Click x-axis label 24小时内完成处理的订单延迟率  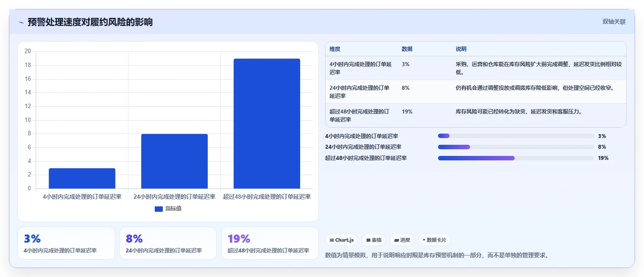pos(174,197)
